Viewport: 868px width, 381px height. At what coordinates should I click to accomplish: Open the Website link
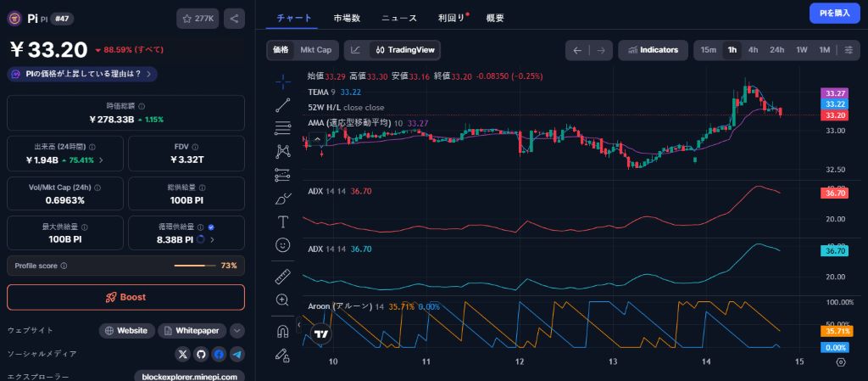[127, 331]
